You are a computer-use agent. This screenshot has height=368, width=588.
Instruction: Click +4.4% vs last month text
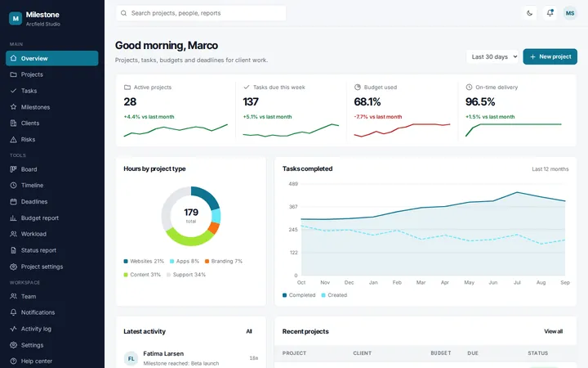(x=149, y=117)
